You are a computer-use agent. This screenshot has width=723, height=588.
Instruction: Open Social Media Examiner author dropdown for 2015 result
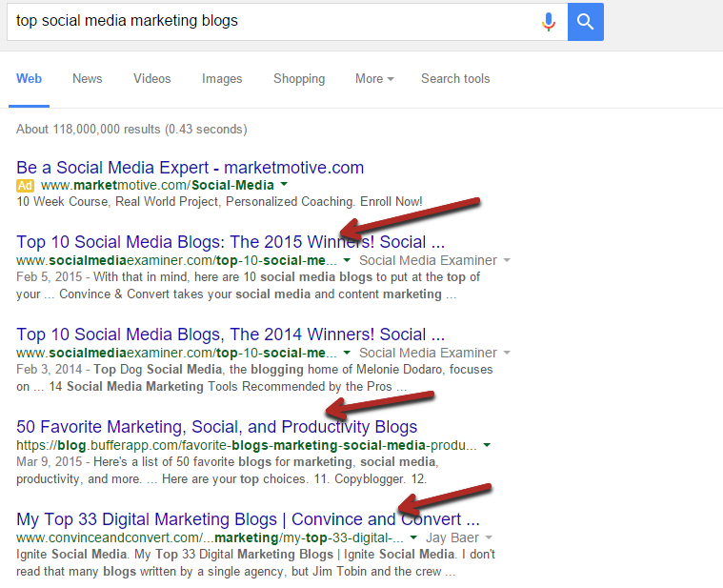507,260
